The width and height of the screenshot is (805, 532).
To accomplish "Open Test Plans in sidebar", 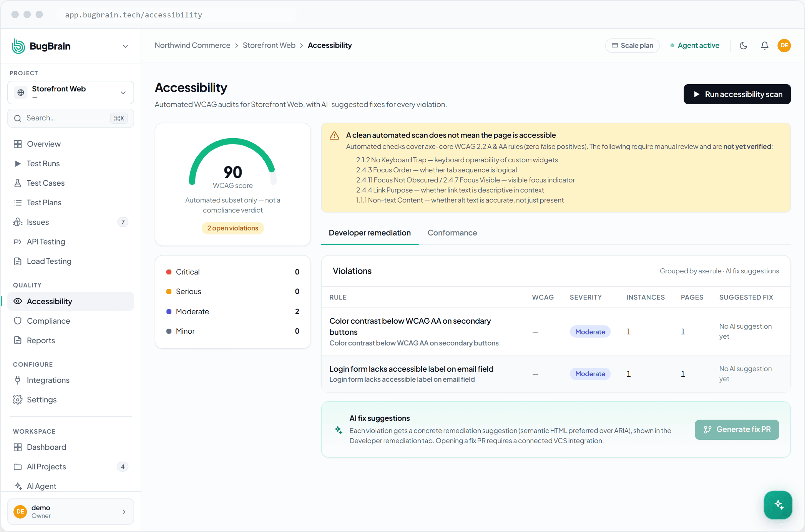I will (70, 203).
